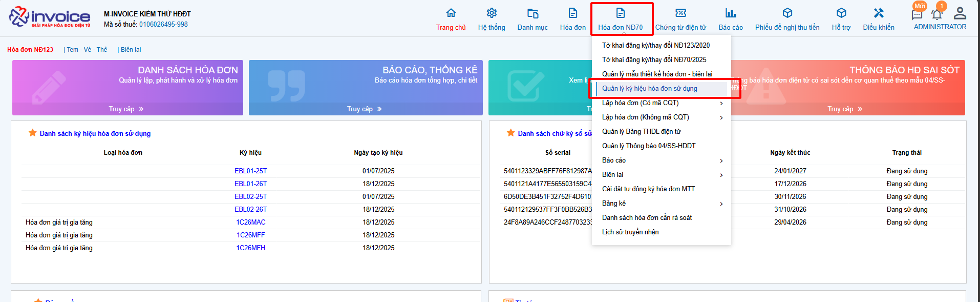Expand Lập hóa đơn (Có mã CQT) submenu

[x=721, y=103]
